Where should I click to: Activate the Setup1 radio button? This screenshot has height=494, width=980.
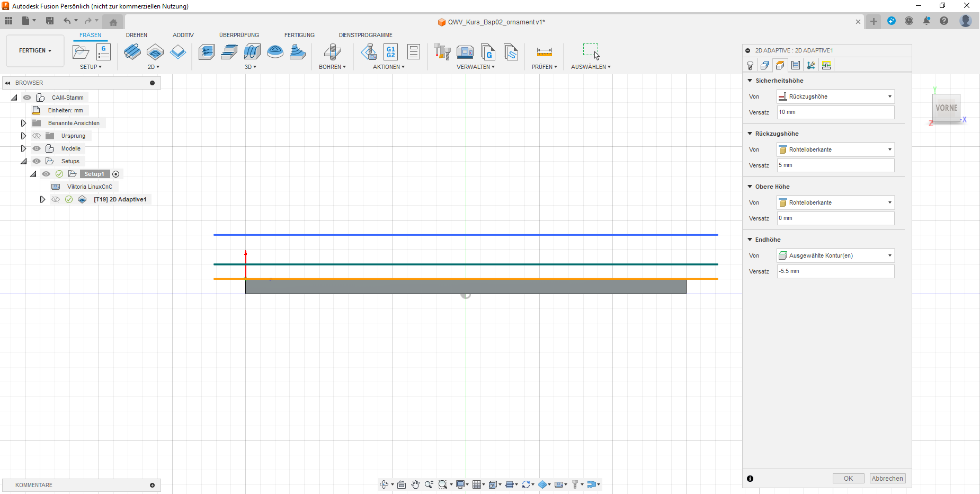[x=116, y=174]
